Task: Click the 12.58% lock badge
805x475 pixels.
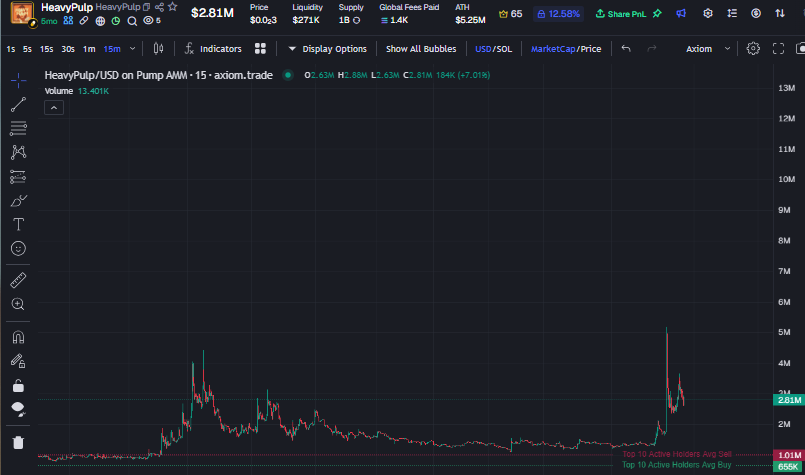Action: coord(558,14)
